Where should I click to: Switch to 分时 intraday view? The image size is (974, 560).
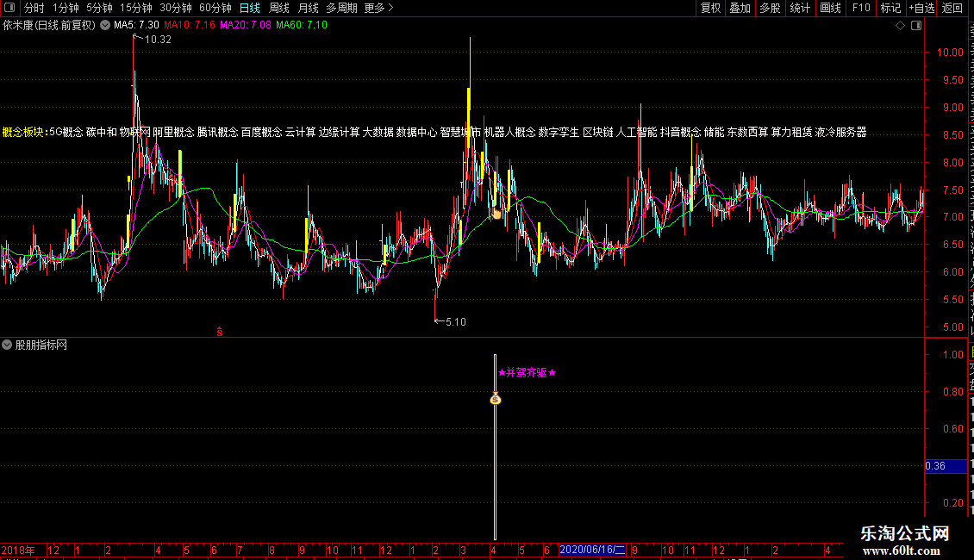[34, 8]
